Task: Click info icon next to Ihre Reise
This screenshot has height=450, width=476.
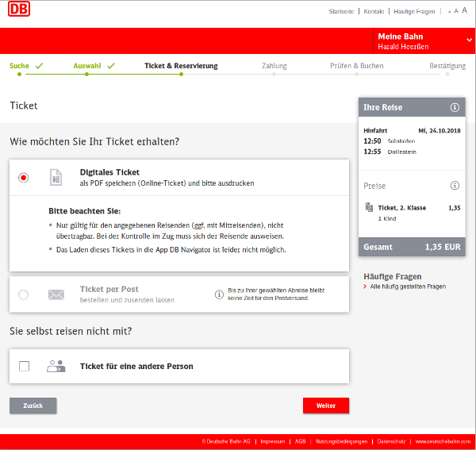Action: coord(455,107)
